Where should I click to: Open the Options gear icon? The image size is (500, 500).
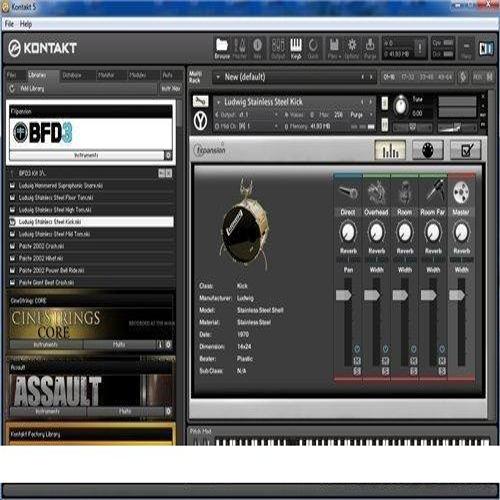point(352,48)
